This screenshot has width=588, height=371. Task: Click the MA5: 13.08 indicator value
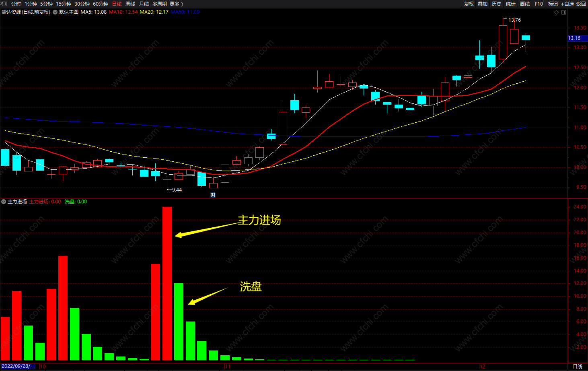point(94,12)
